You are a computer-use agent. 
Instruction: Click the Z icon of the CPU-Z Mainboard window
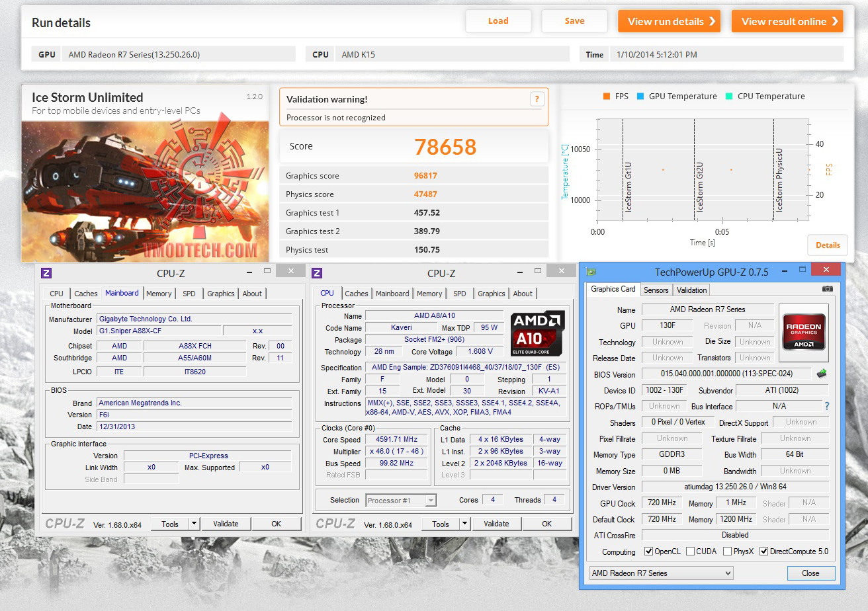[x=46, y=273]
